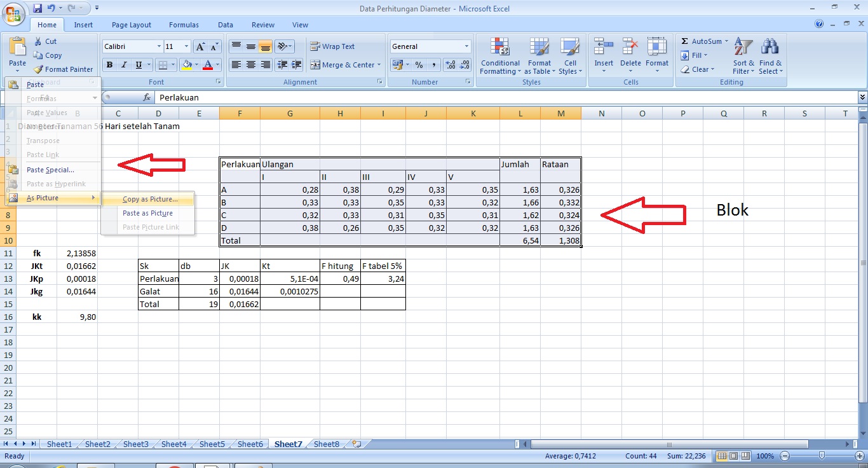Screen dimensions: 868x468
Task: Click Fill button in Editing group
Action: coord(694,55)
